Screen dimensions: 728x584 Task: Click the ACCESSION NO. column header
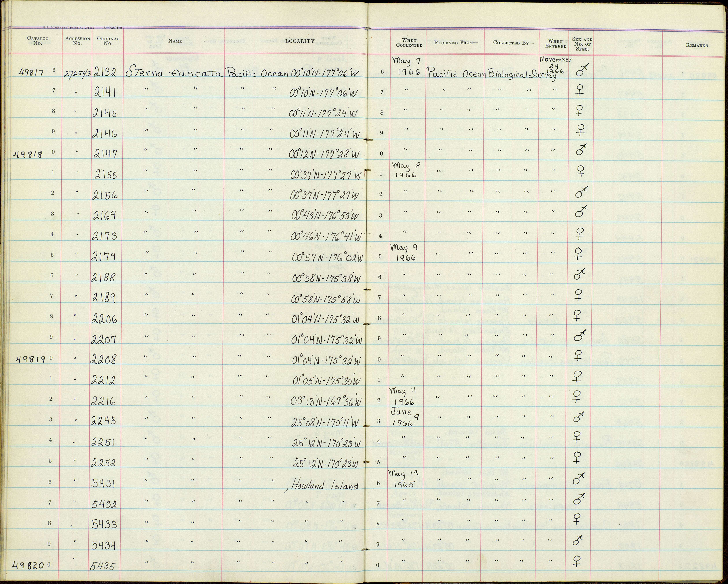[x=77, y=41]
